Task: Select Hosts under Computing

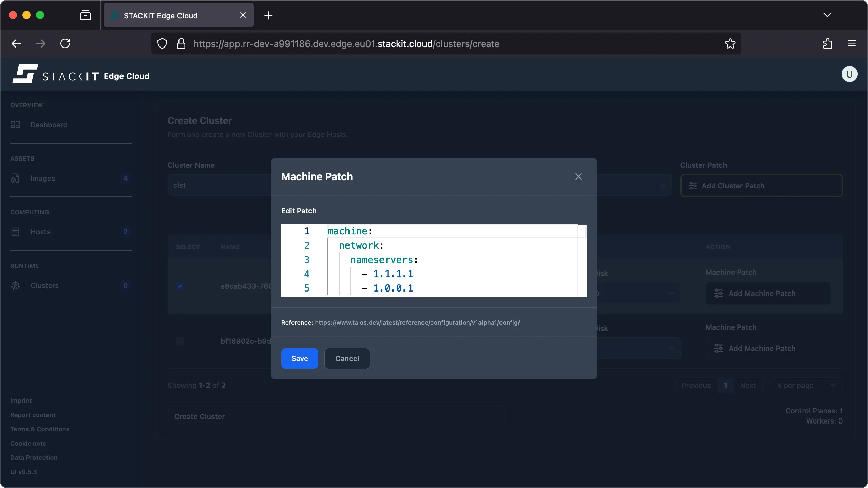Action: [40, 232]
